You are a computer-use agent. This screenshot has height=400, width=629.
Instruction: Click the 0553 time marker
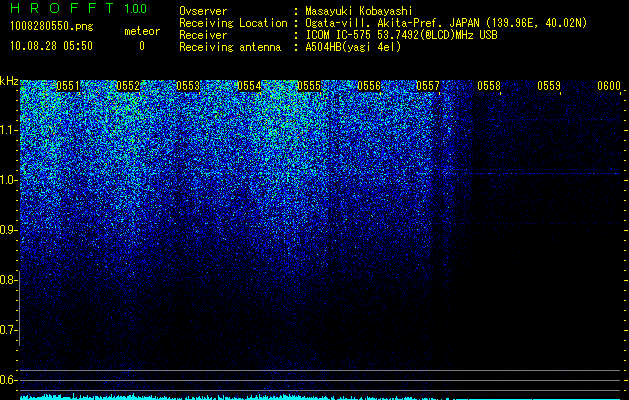coord(188,86)
